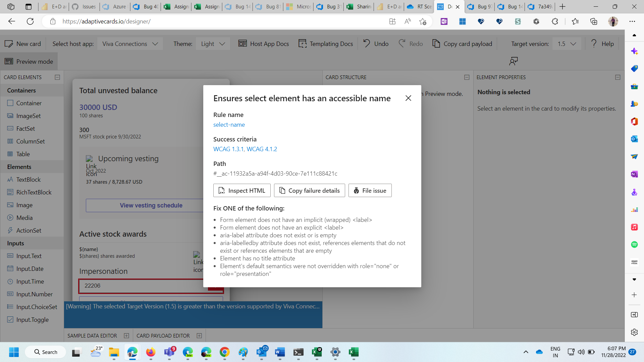Toggle Preview mode
644x362 pixels.
[x=29, y=61]
